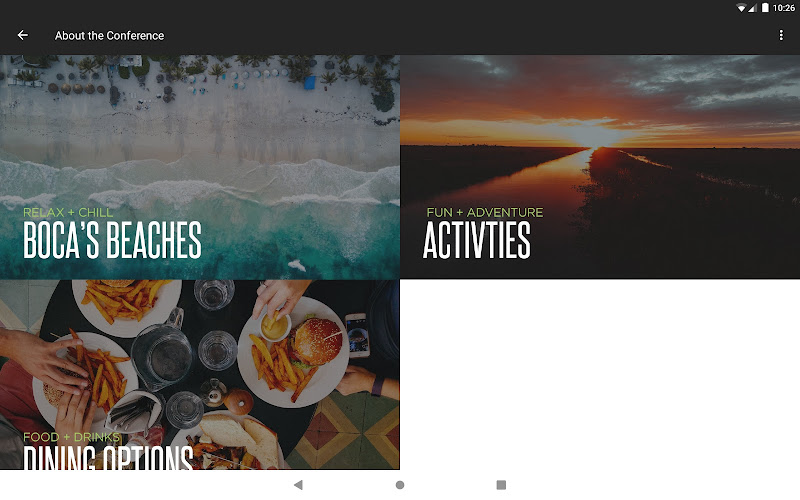Click the burger plate in dining photo

pyautogui.click(x=294, y=352)
